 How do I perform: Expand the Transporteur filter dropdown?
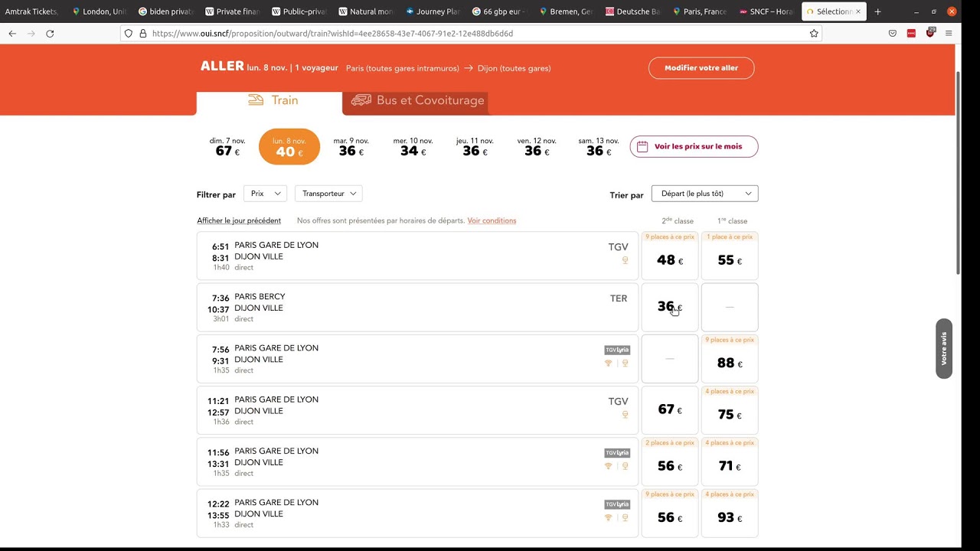pyautogui.click(x=328, y=194)
